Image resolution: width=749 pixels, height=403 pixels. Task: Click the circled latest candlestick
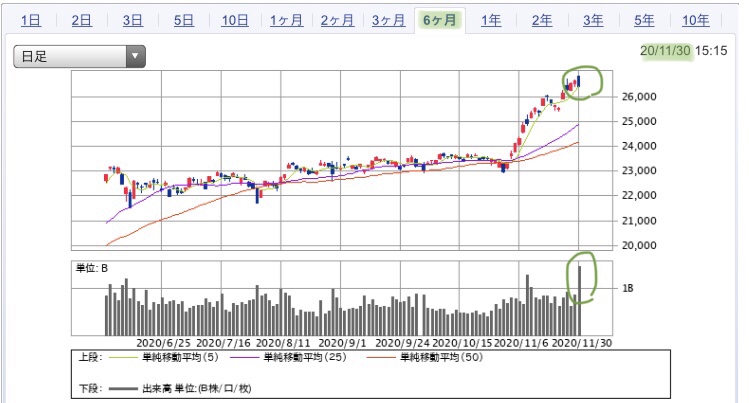pos(579,81)
